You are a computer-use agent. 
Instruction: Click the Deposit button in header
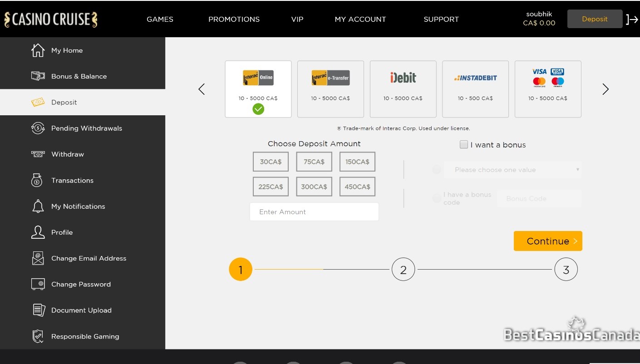pyautogui.click(x=595, y=19)
